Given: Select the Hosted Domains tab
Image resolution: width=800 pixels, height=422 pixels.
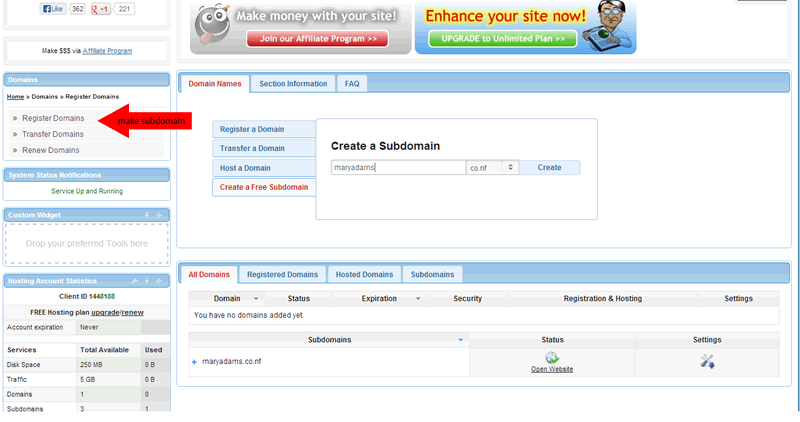Looking at the screenshot, I should [364, 274].
